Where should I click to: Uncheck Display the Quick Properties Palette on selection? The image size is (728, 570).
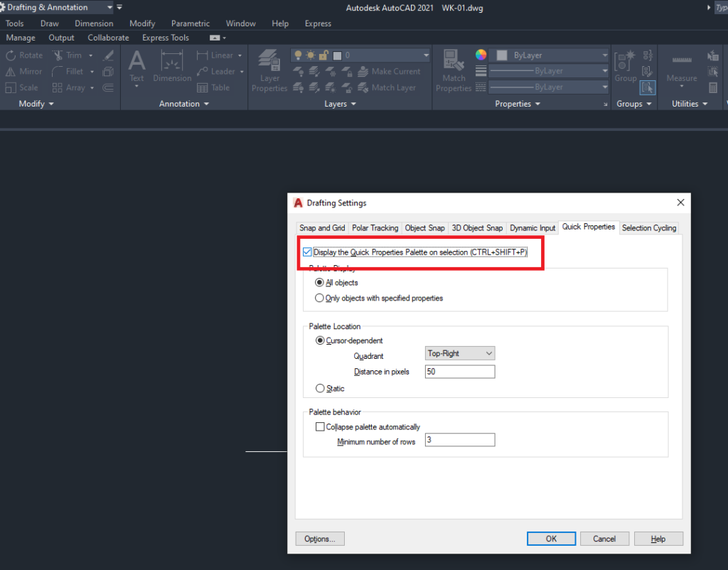click(306, 251)
